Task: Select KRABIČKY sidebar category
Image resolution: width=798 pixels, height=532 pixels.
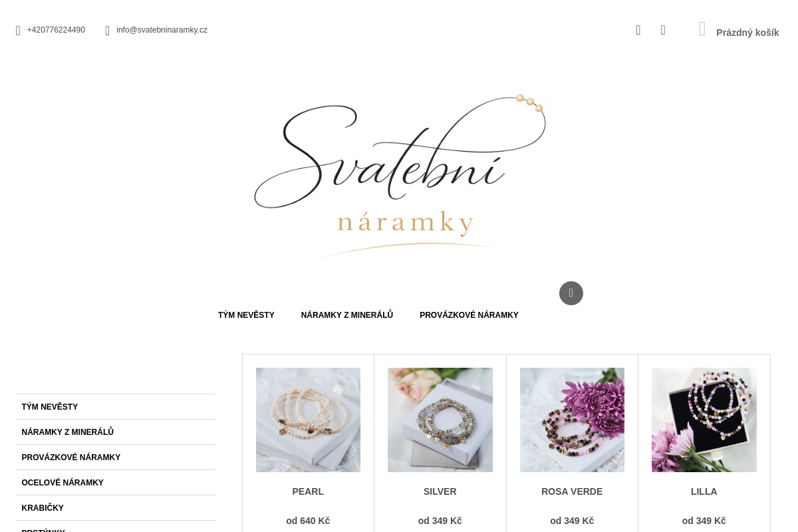Action: (x=116, y=508)
